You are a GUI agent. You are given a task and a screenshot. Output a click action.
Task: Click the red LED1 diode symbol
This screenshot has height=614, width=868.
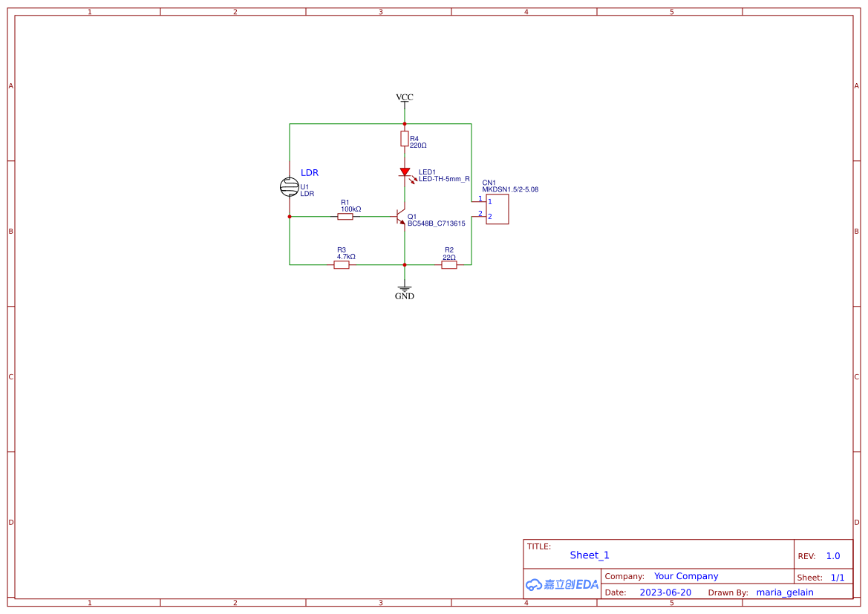pyautogui.click(x=405, y=171)
